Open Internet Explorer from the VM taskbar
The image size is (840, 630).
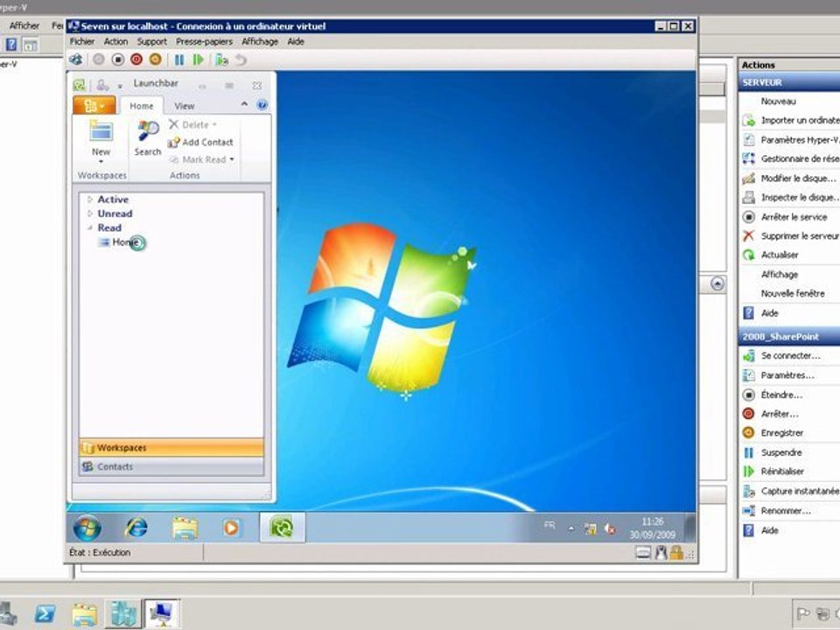coord(136,528)
